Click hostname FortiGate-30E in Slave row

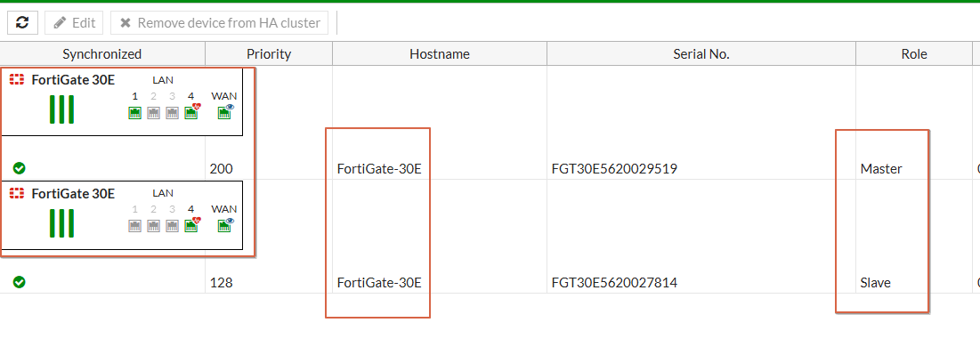click(379, 282)
